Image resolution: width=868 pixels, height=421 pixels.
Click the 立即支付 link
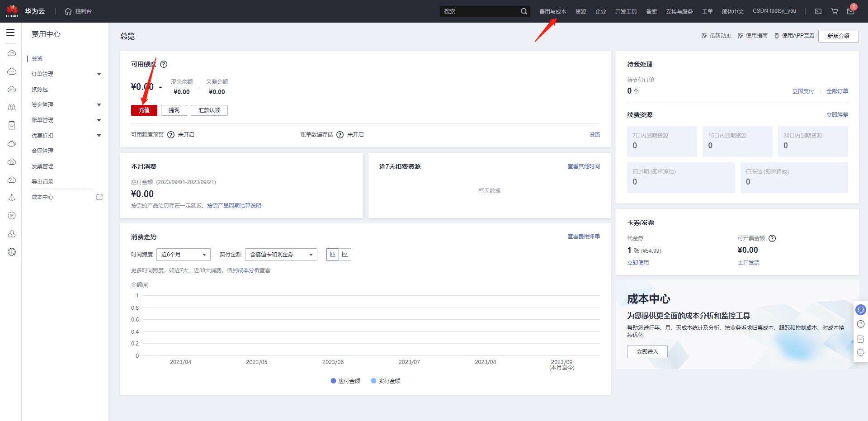pyautogui.click(x=803, y=91)
